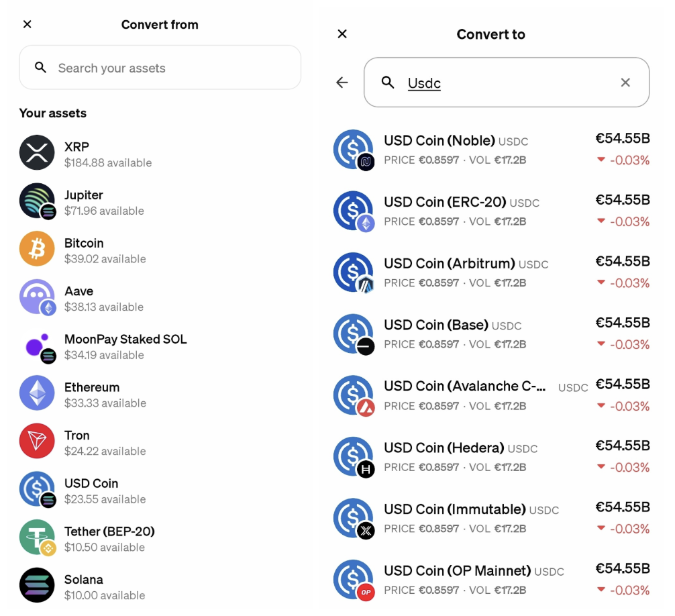Pick the Ethereum asset name
This screenshot has height=616, width=675.
point(92,387)
